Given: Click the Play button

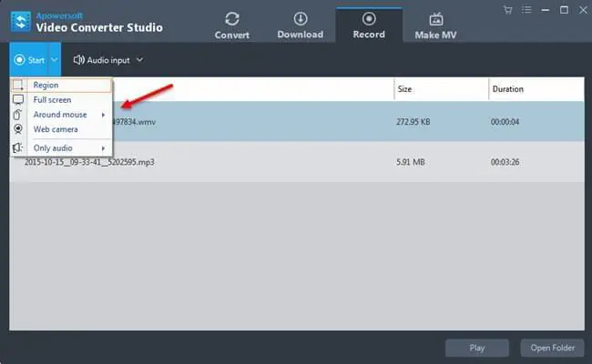Looking at the screenshot, I should pyautogui.click(x=477, y=348).
